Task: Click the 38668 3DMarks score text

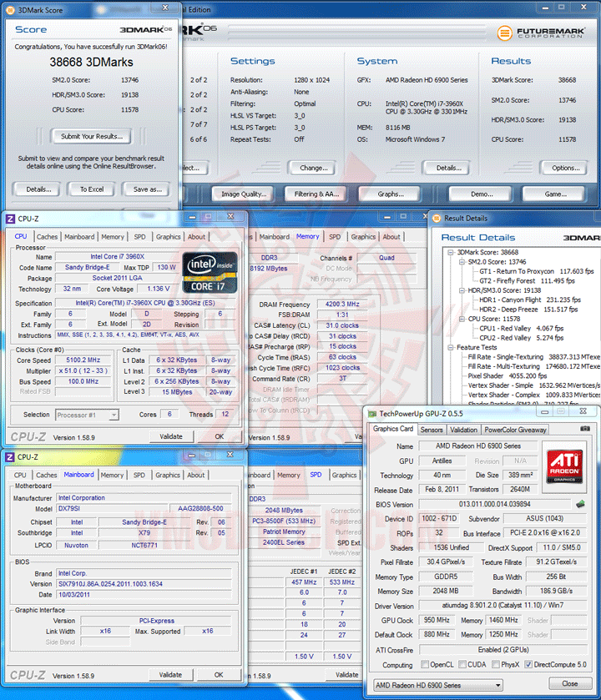Action: [x=91, y=62]
